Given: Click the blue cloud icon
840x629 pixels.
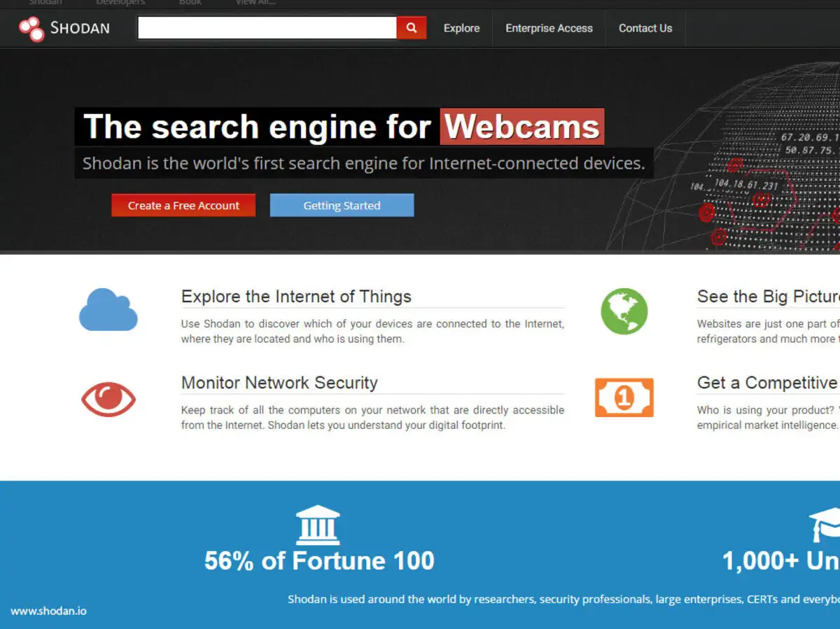Looking at the screenshot, I should click(x=108, y=309).
